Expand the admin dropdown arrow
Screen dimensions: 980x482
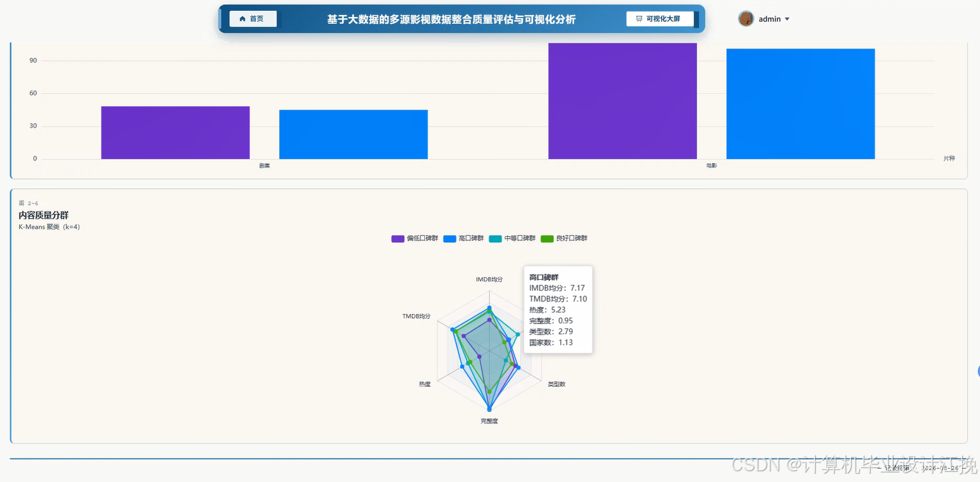coord(787,19)
